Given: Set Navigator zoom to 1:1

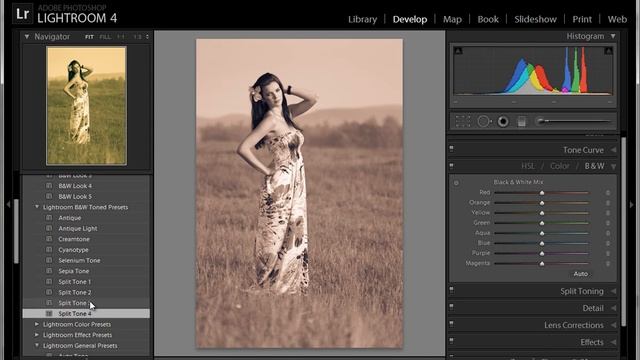Looking at the screenshot, I should [121, 37].
